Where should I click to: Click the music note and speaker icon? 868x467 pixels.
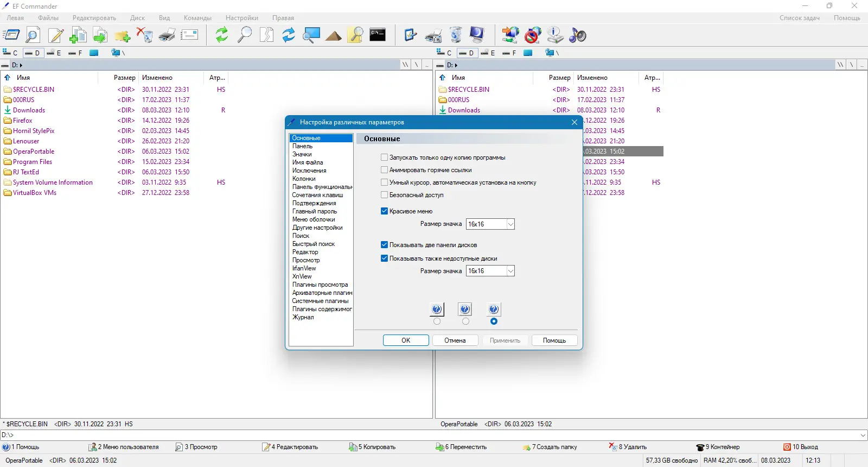point(577,35)
